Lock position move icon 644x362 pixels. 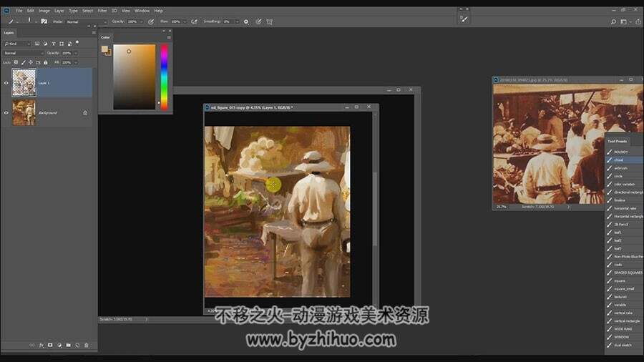click(30, 62)
